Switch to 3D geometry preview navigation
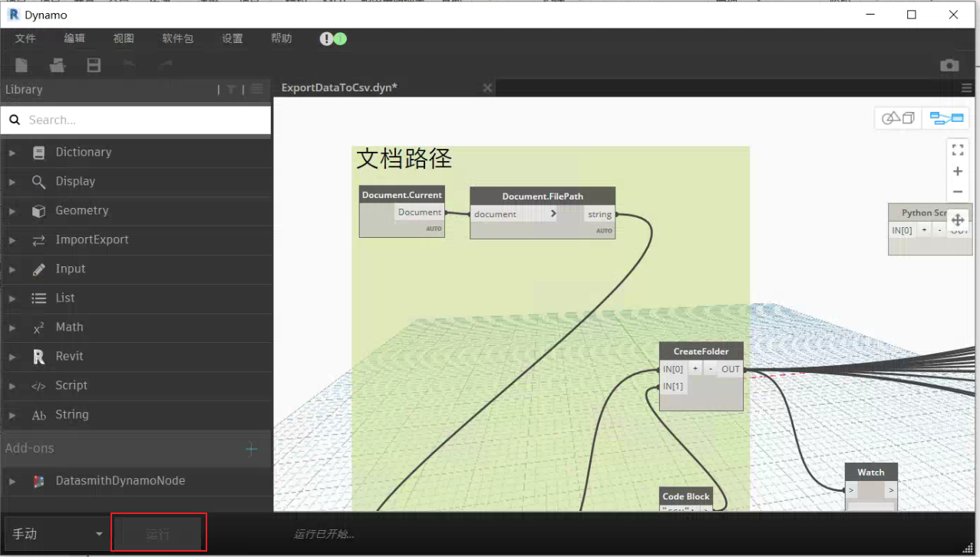Screen dimensions: 980x557 click(899, 118)
